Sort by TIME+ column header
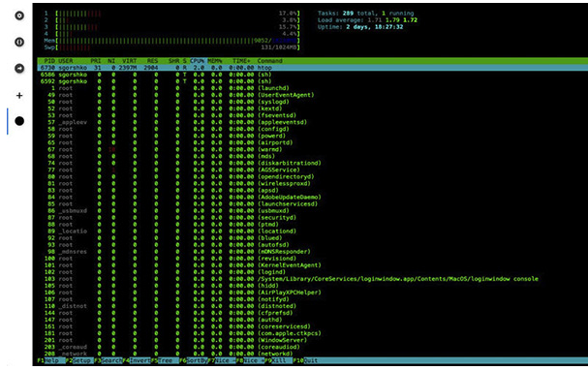 click(x=241, y=61)
